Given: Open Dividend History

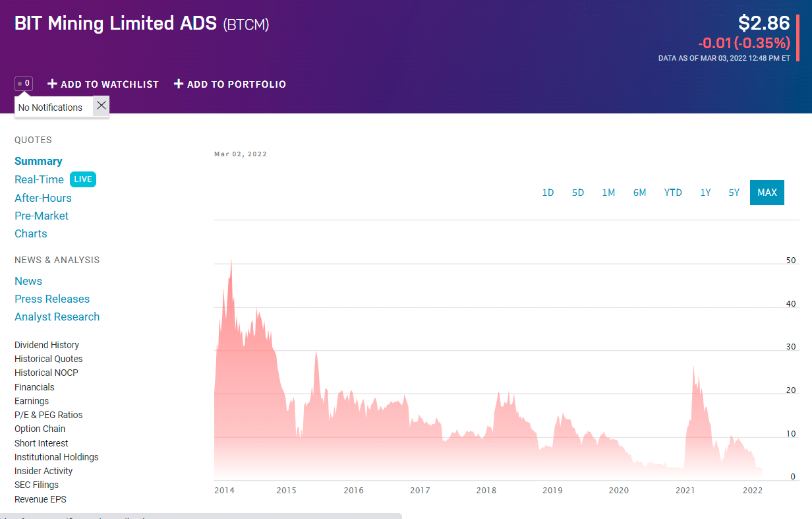Looking at the screenshot, I should click(x=47, y=345).
